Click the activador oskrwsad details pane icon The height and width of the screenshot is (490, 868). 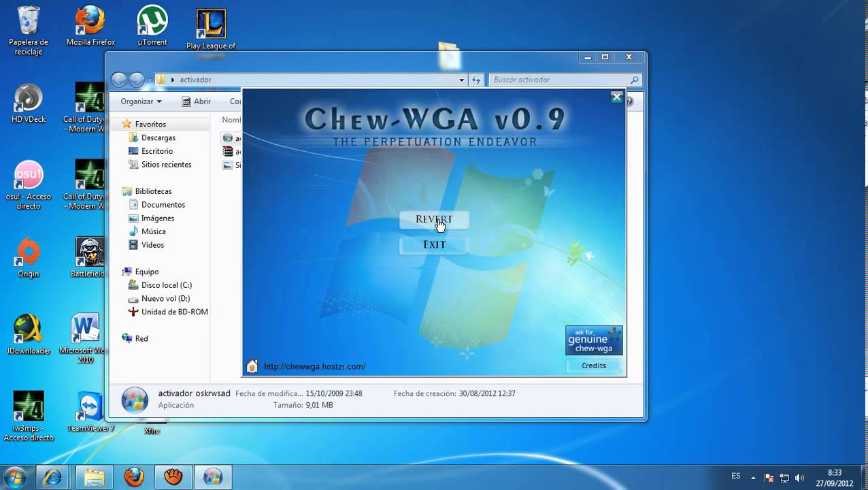click(x=135, y=400)
